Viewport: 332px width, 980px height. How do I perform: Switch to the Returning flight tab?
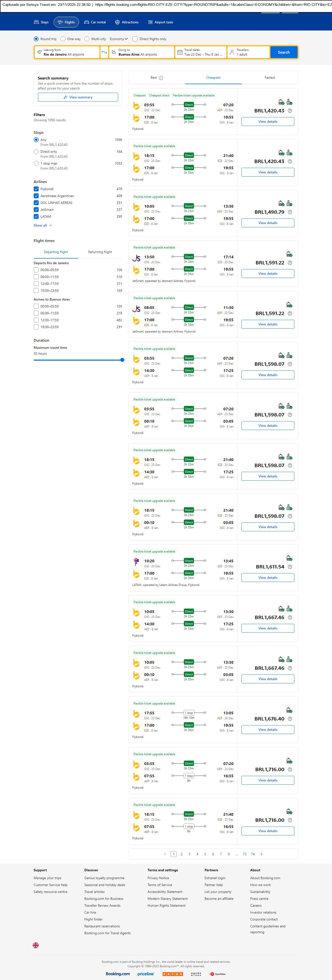click(x=100, y=252)
